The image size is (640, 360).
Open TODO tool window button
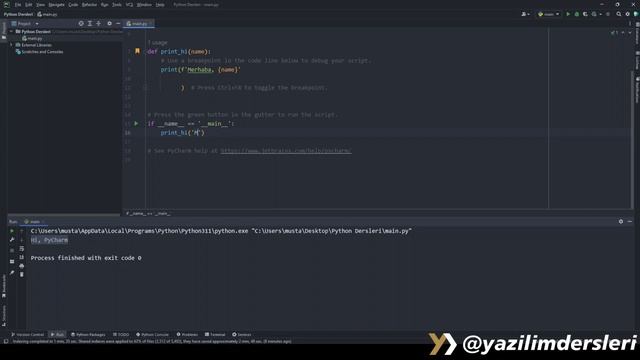click(x=121, y=334)
